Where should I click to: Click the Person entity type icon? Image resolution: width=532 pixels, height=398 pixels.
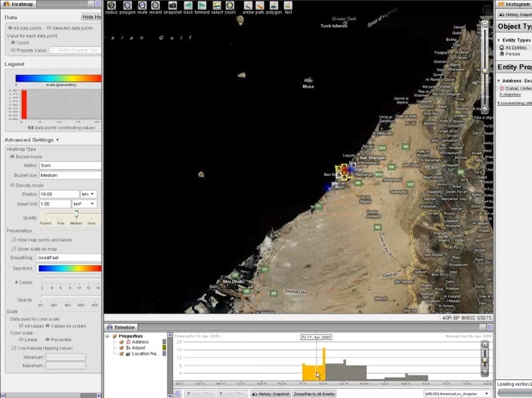pyautogui.click(x=502, y=54)
